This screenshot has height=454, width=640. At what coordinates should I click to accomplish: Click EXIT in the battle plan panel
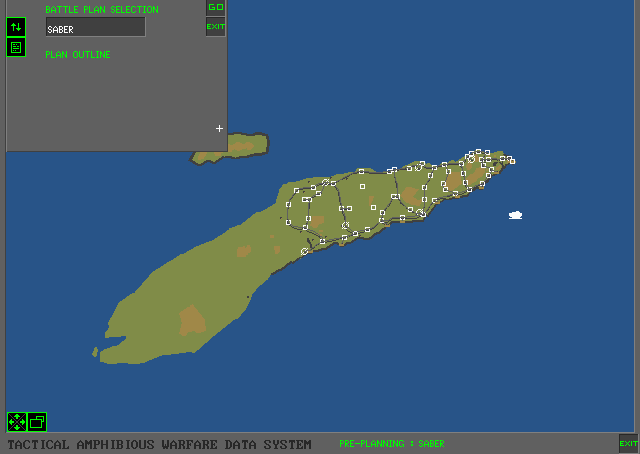pos(215,27)
